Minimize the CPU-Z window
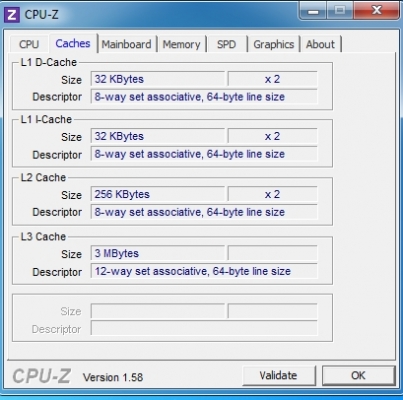403x400 pixels. (313, 11)
